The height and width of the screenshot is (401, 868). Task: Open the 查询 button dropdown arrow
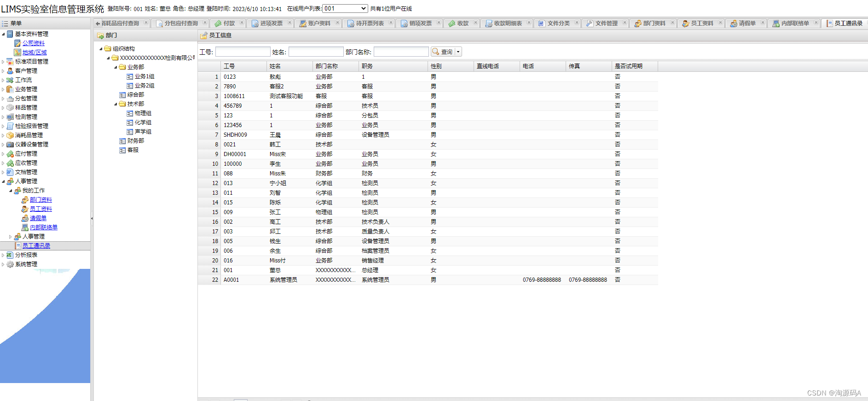coord(458,52)
